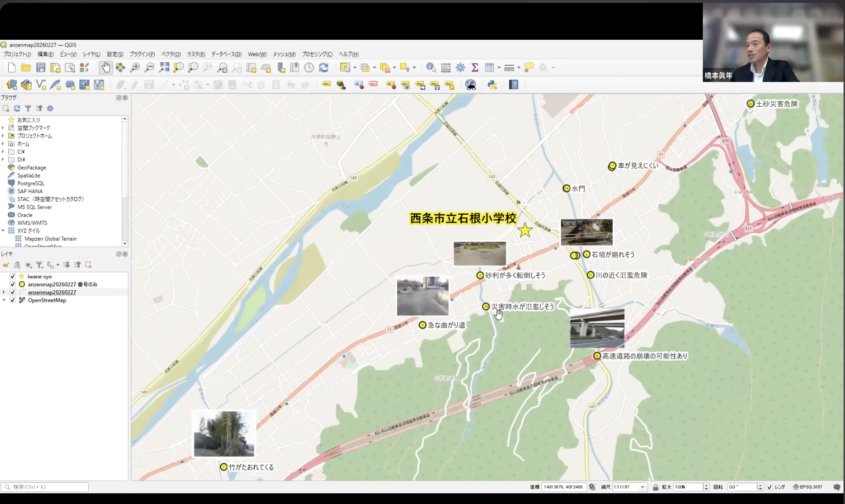Click the EPSG:3857 CRS button
Viewport: 845px width, 504px height.
pyautogui.click(x=808, y=487)
